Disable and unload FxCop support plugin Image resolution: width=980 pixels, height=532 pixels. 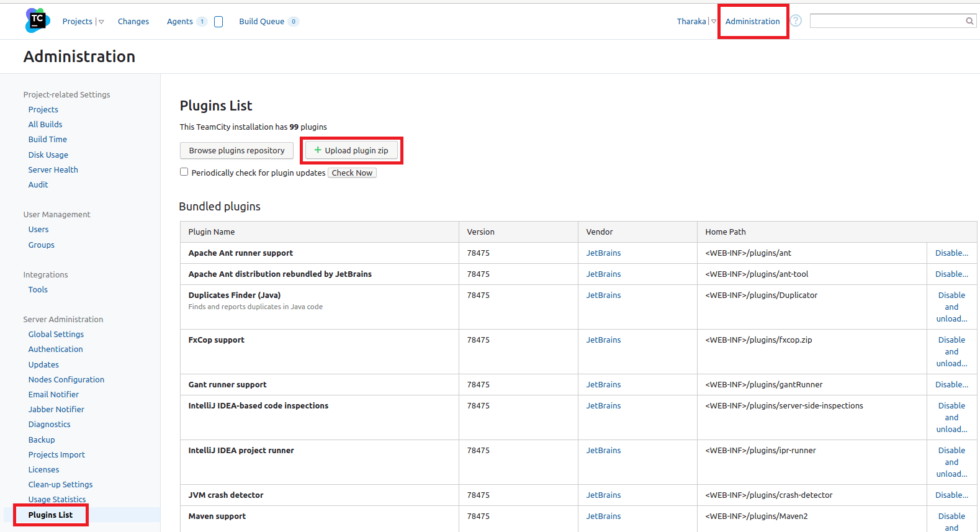tap(951, 351)
